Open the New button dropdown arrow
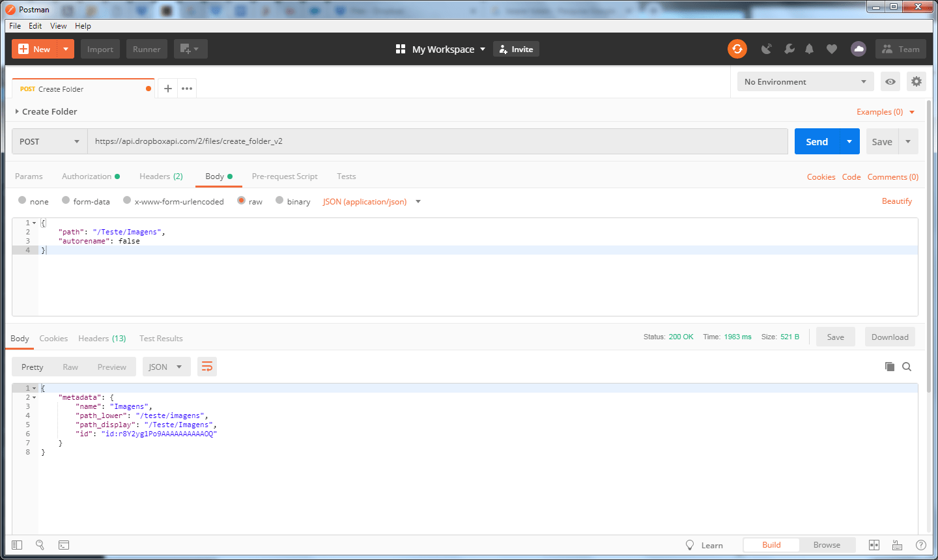The image size is (938, 560). click(66, 49)
